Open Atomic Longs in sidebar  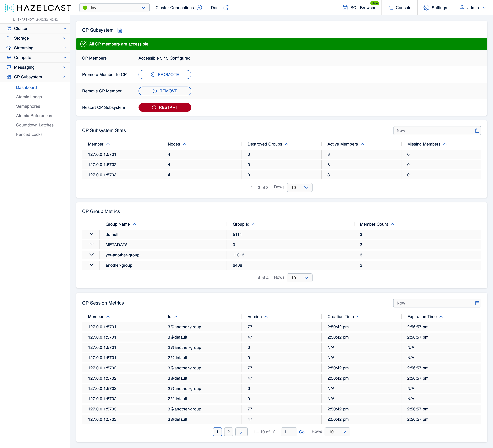tap(29, 97)
